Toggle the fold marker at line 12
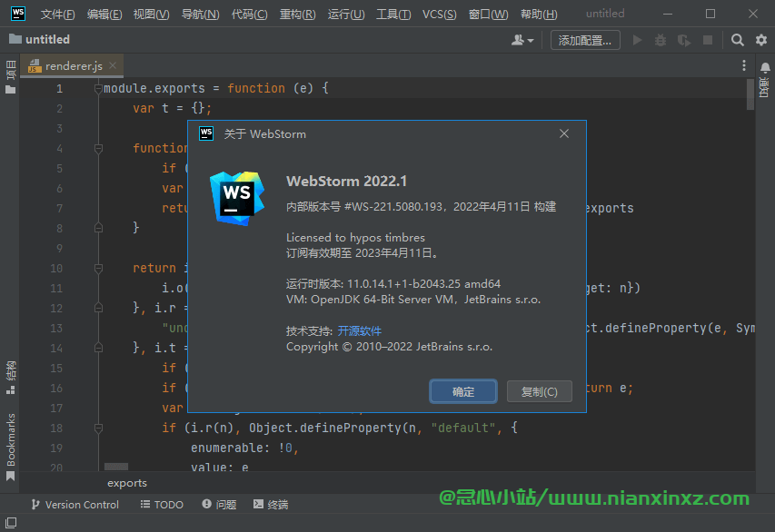This screenshot has width=775, height=532. pos(98,308)
